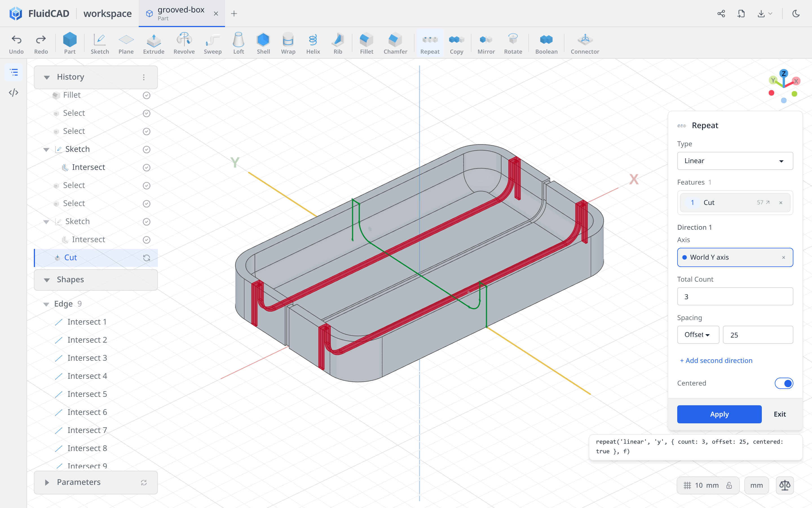Switch to dark mode moon icon
Image resolution: width=812 pixels, height=508 pixels.
796,14
